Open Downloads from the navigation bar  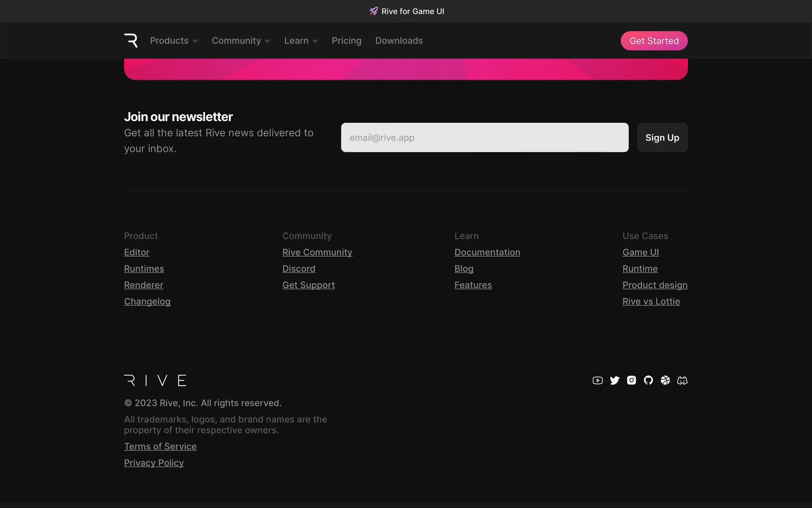[399, 41]
